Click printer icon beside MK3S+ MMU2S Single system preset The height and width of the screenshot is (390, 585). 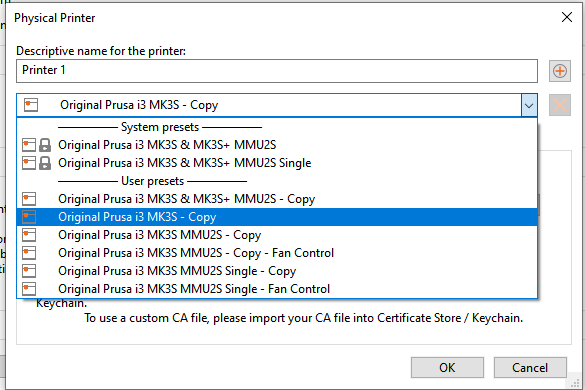point(29,163)
